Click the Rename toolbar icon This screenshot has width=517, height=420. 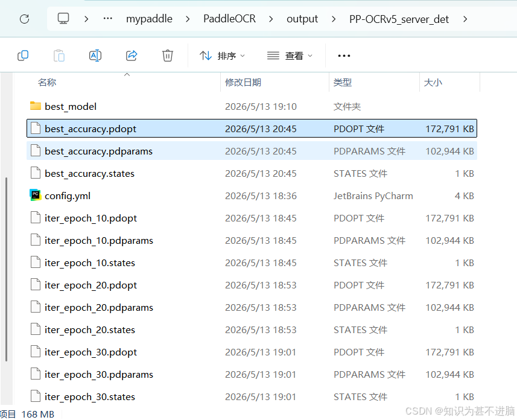pyautogui.click(x=95, y=56)
